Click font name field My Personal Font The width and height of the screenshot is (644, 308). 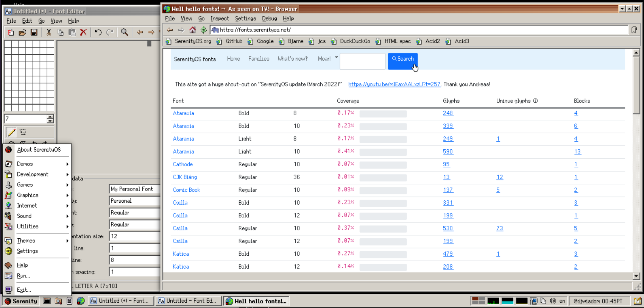[x=135, y=189]
